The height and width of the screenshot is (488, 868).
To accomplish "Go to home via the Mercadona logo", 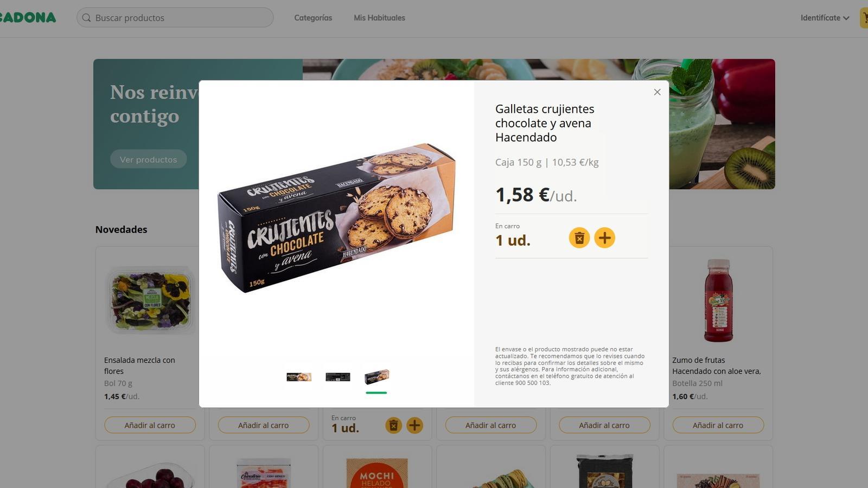I will pyautogui.click(x=28, y=17).
